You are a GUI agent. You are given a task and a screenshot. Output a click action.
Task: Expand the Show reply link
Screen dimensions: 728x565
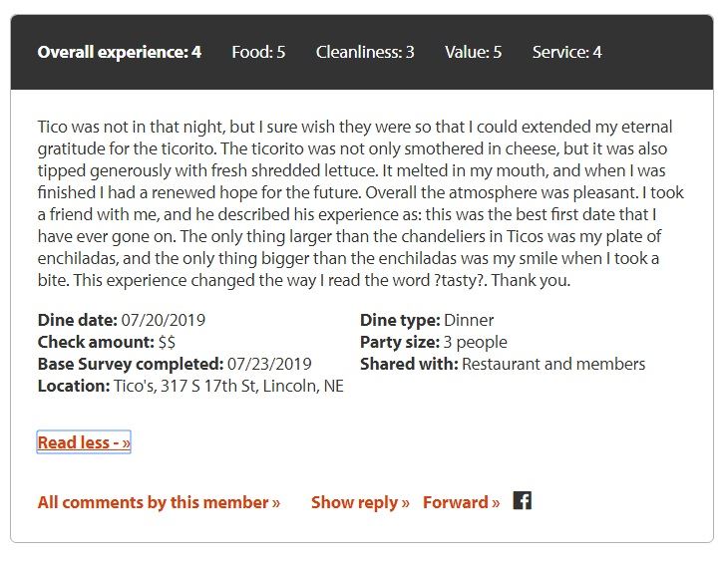coord(360,502)
